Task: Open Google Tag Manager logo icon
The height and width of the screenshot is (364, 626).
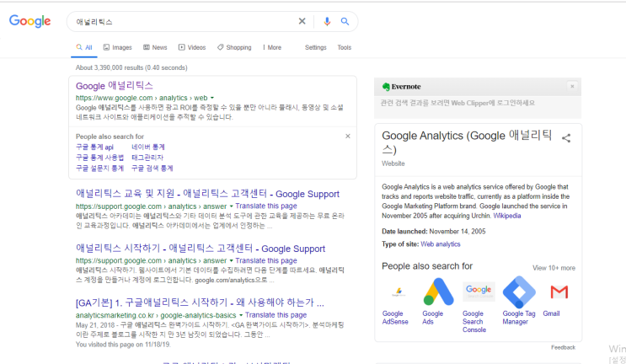Action: point(519,292)
